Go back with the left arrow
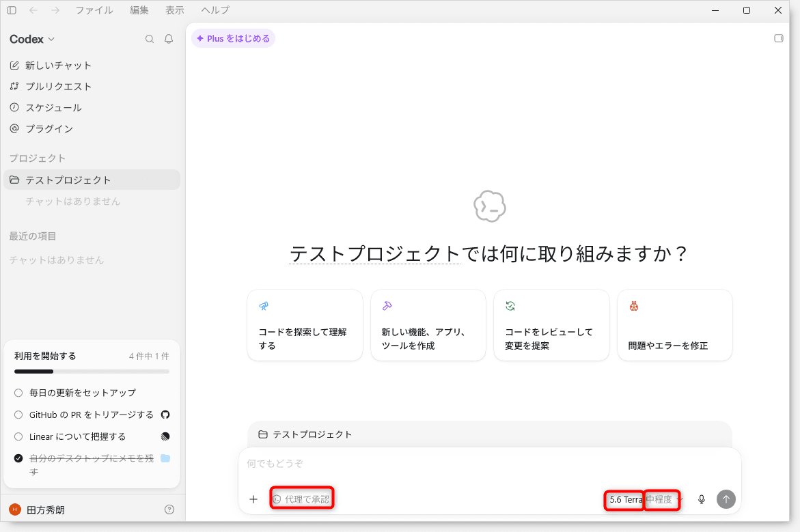The height and width of the screenshot is (532, 800). (33, 10)
